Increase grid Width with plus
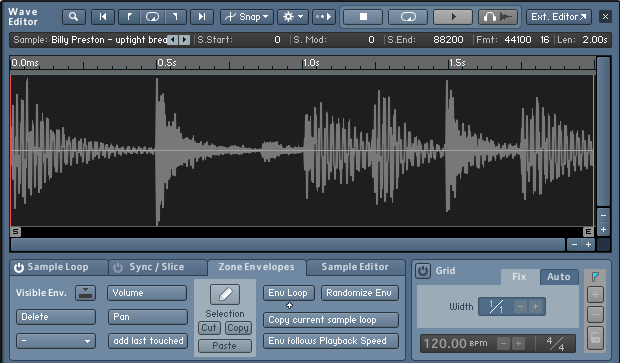 pyautogui.click(x=535, y=307)
